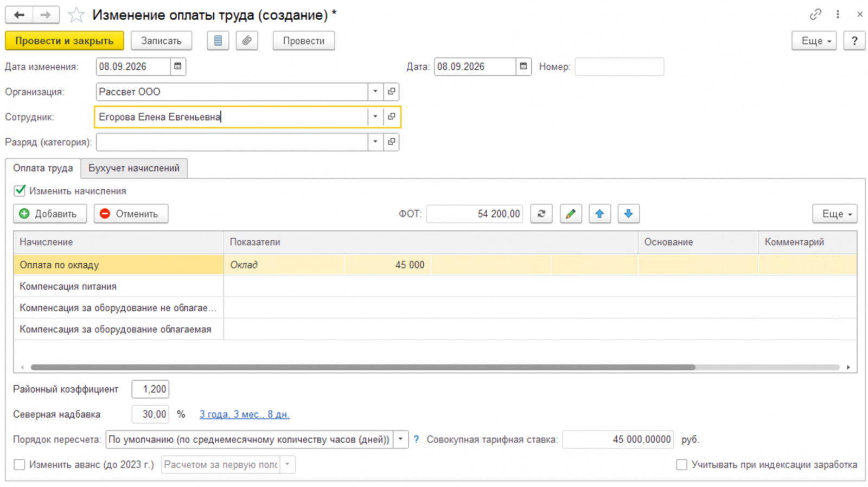Recalculate ФОТ with the refresh icon

pos(541,214)
